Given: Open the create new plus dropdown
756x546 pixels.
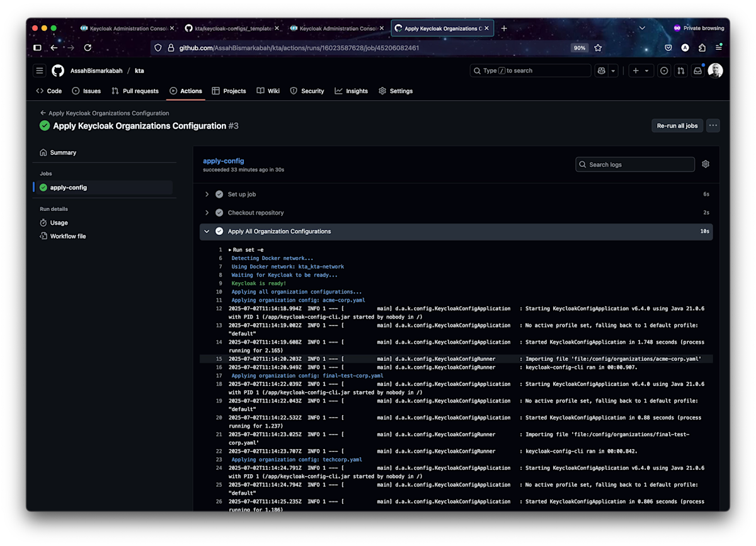Looking at the screenshot, I should coord(640,71).
